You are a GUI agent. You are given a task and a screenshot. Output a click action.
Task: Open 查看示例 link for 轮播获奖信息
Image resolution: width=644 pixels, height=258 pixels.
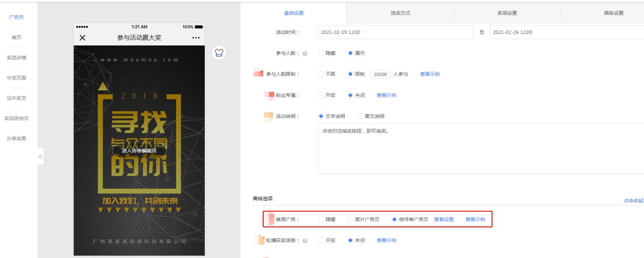pyautogui.click(x=386, y=240)
